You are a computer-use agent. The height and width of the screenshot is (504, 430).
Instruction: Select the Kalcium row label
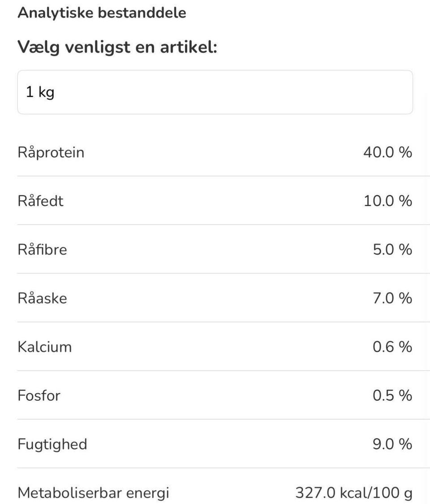coord(45,347)
